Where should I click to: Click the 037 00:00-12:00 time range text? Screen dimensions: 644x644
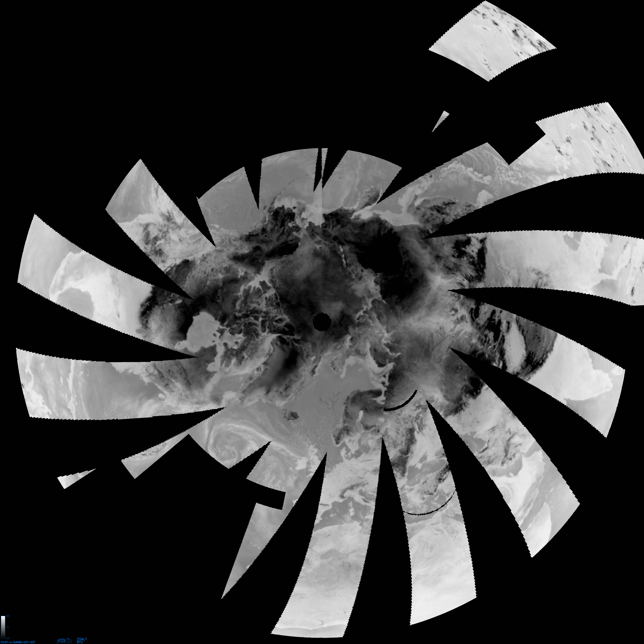pos(64,642)
